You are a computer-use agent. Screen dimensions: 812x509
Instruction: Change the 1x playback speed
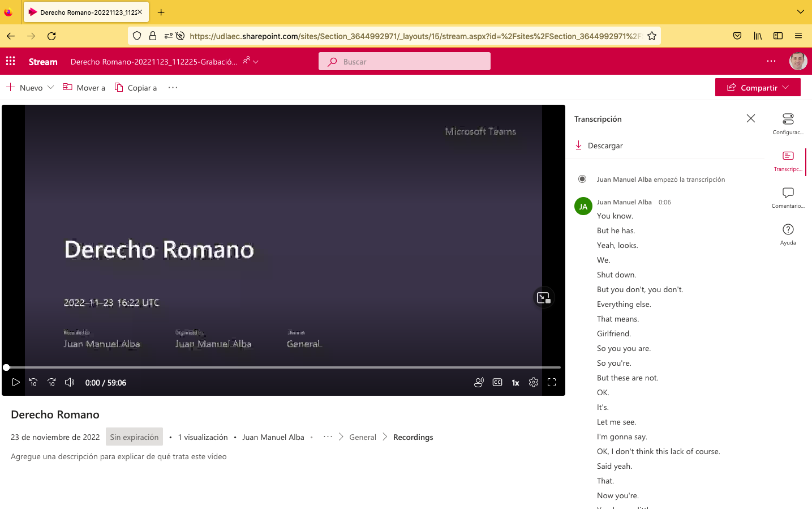pos(515,383)
